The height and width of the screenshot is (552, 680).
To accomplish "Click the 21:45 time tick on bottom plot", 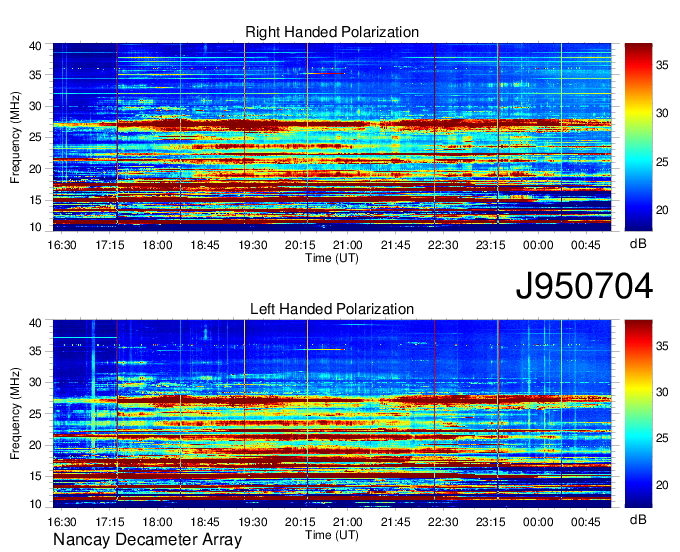I will (396, 522).
